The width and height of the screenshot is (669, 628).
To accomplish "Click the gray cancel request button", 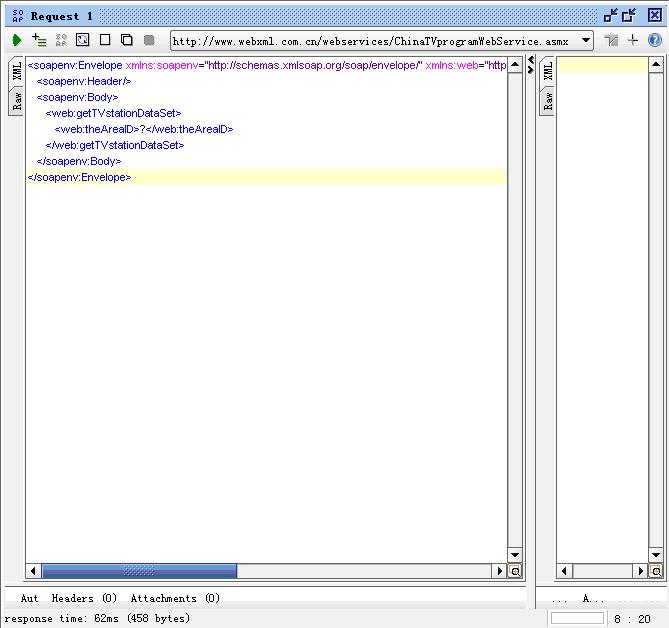I will click(149, 40).
